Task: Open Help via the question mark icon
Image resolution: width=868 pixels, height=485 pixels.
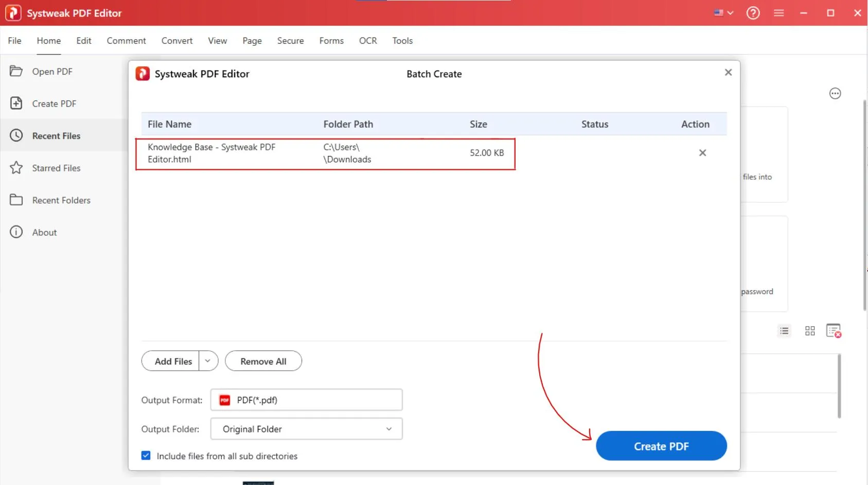Action: [753, 13]
